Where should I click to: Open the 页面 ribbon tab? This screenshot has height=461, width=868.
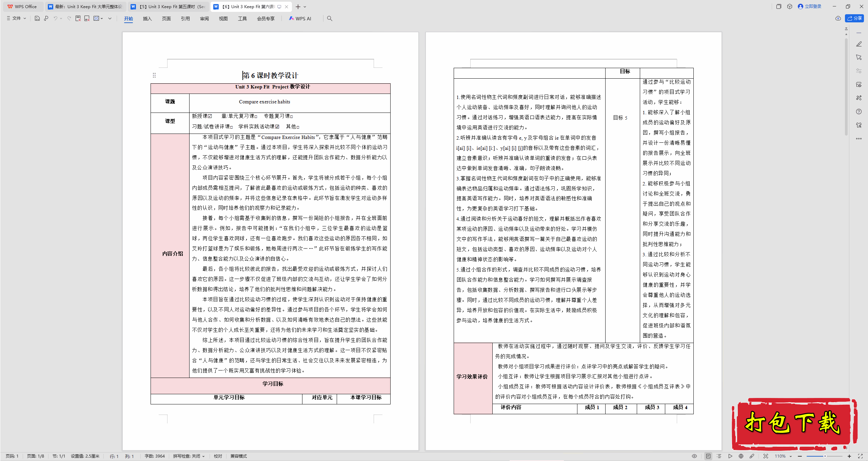166,19
